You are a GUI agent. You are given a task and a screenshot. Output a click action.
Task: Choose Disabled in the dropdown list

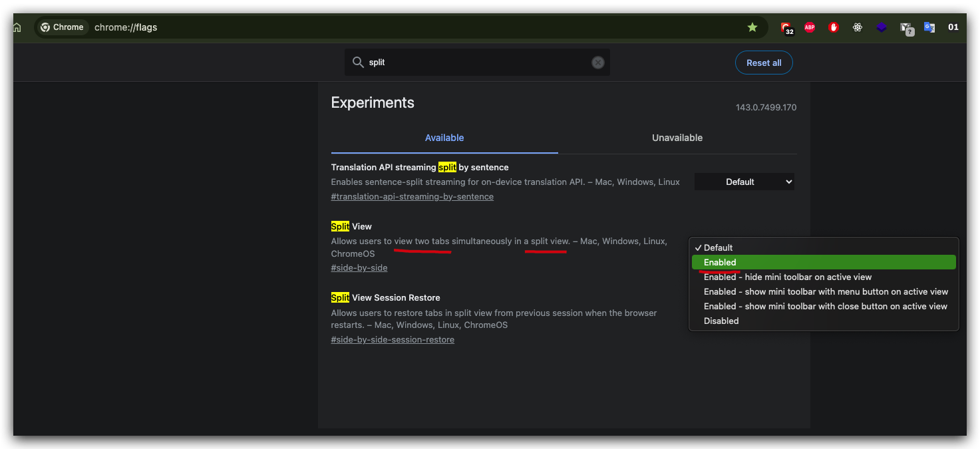click(721, 321)
